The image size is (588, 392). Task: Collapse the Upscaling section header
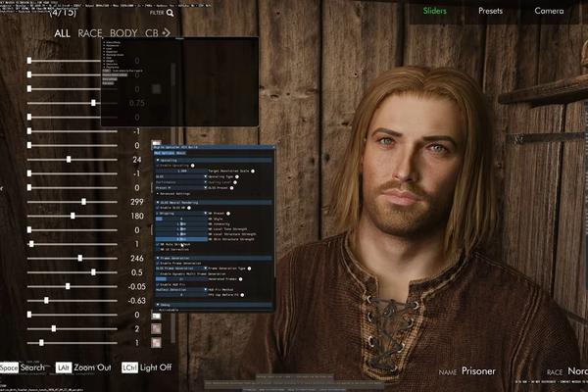point(214,160)
